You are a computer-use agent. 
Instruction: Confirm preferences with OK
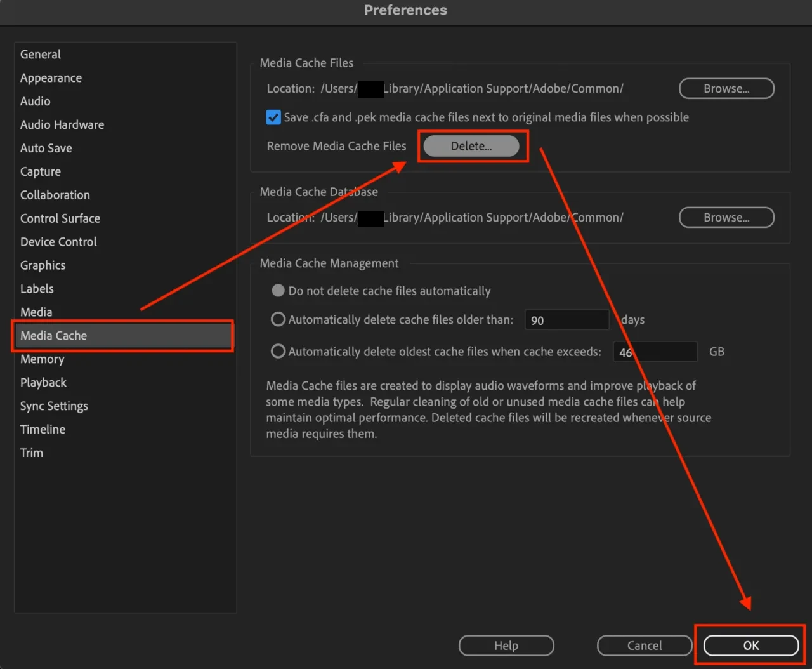(x=751, y=646)
